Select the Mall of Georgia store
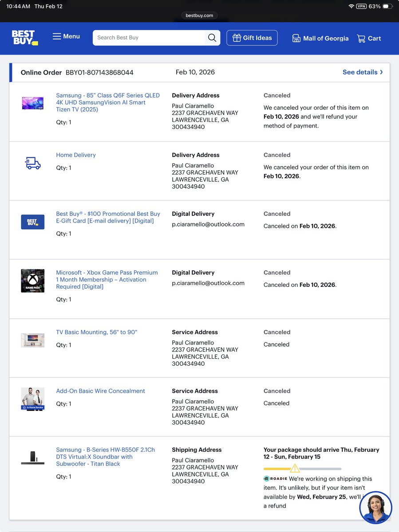399x532 pixels. tap(320, 38)
